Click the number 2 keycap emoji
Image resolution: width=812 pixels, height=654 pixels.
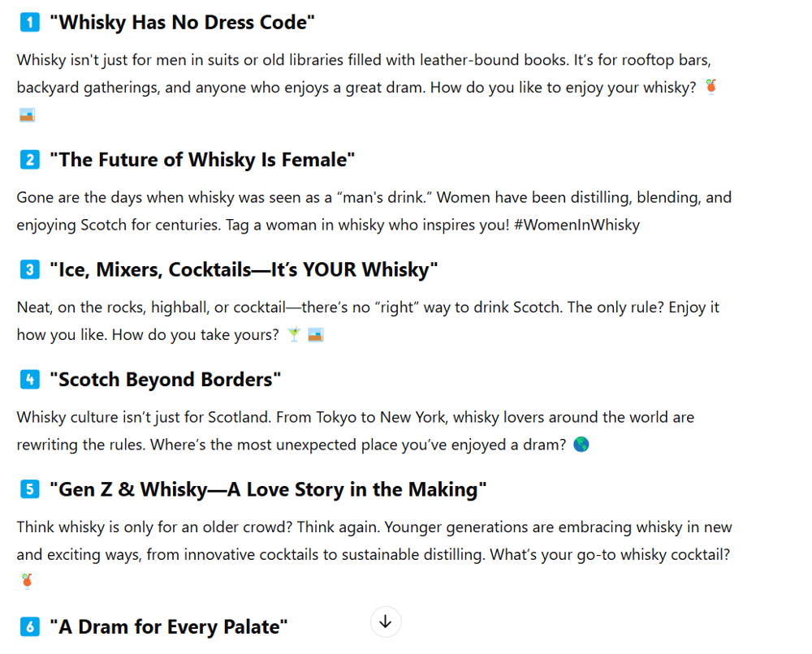29,159
